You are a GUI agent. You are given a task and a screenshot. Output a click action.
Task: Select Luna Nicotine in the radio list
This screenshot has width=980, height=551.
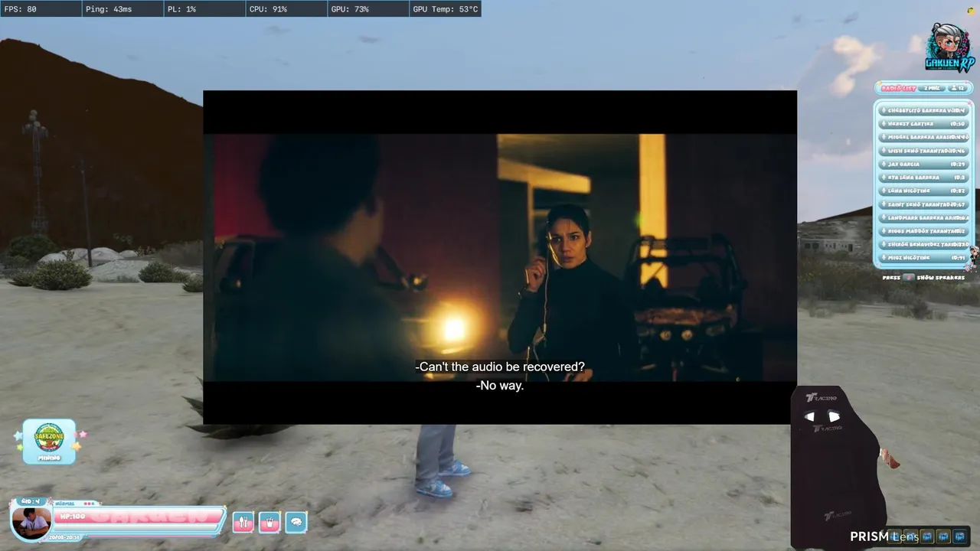click(925, 191)
